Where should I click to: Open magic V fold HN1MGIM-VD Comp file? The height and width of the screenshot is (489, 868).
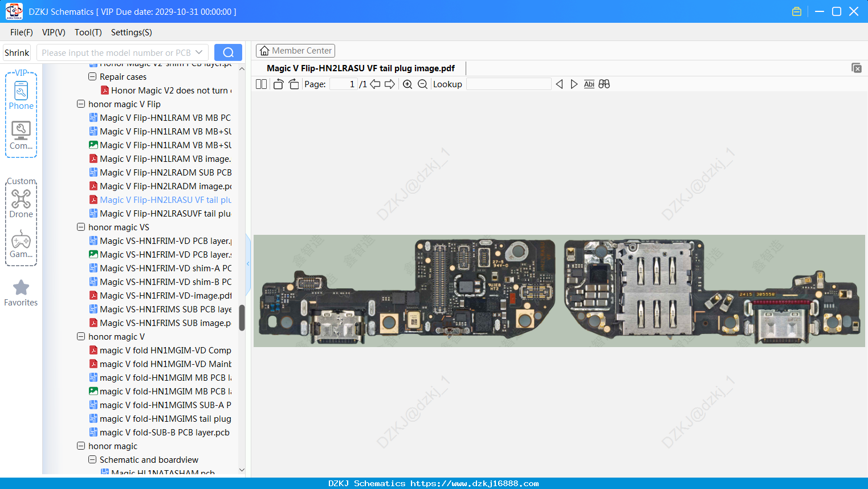pos(160,350)
